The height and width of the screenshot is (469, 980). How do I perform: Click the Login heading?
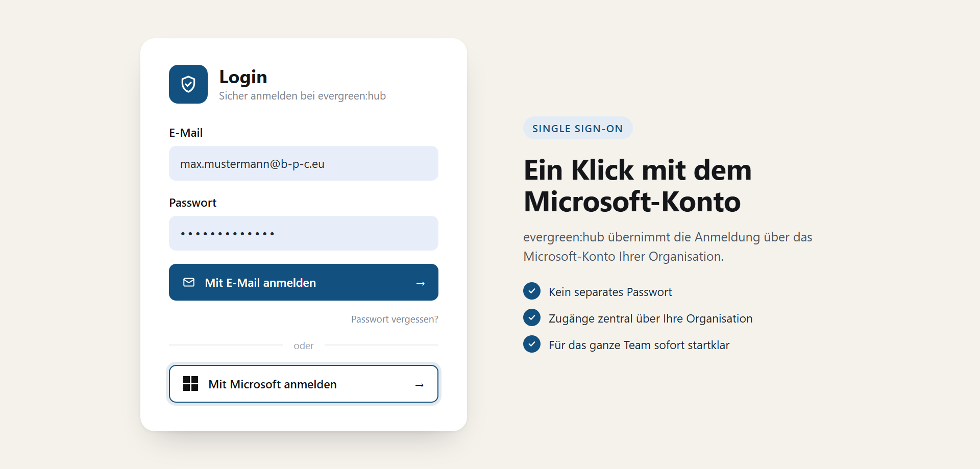click(x=243, y=77)
